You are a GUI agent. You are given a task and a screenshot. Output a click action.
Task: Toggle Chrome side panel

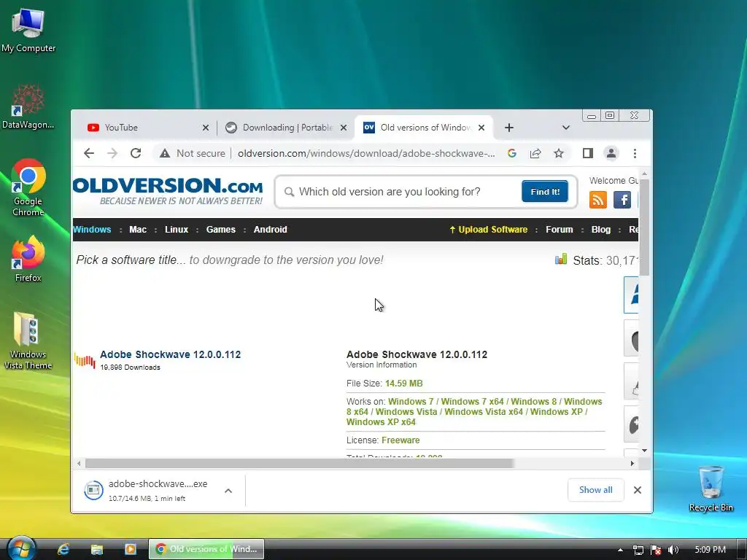(x=588, y=153)
